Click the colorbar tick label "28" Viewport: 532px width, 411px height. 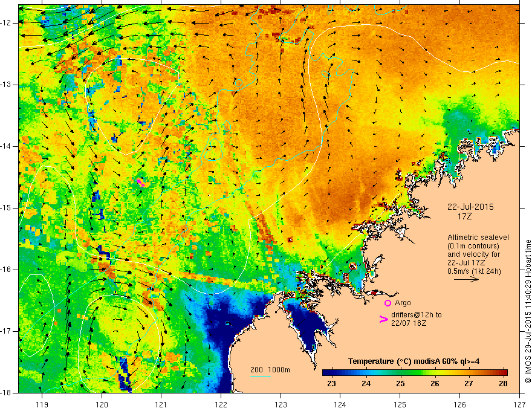[x=503, y=384]
